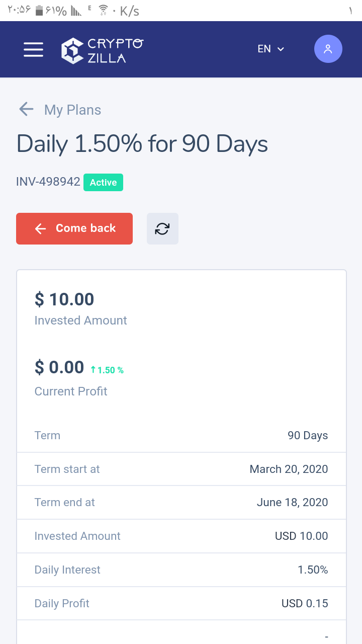Screen dimensions: 362x644
Task: Tap the CRYPTO ZILLA brand text
Action: pyautogui.click(x=115, y=51)
